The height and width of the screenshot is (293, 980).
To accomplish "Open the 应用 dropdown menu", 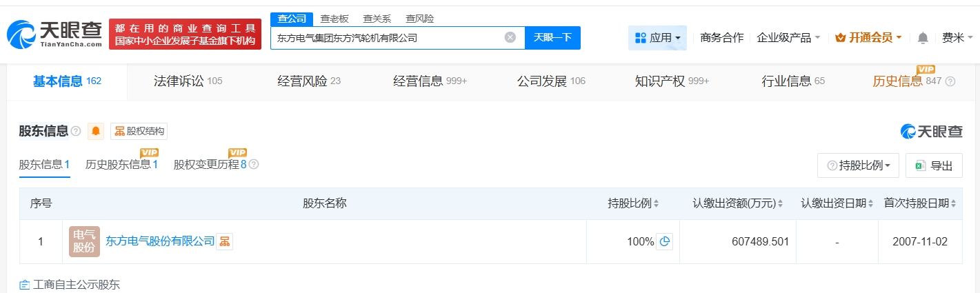I will point(657,38).
